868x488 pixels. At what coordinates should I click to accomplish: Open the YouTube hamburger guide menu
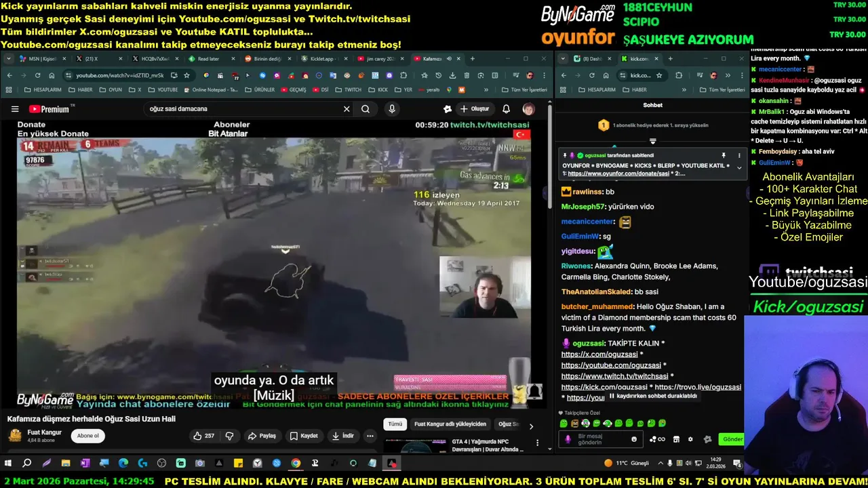click(14, 108)
